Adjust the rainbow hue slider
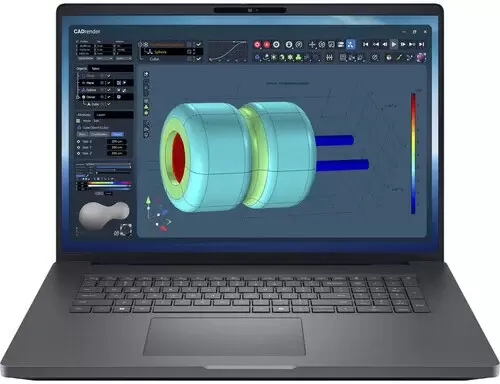The height and width of the screenshot is (384, 500). pos(109,183)
